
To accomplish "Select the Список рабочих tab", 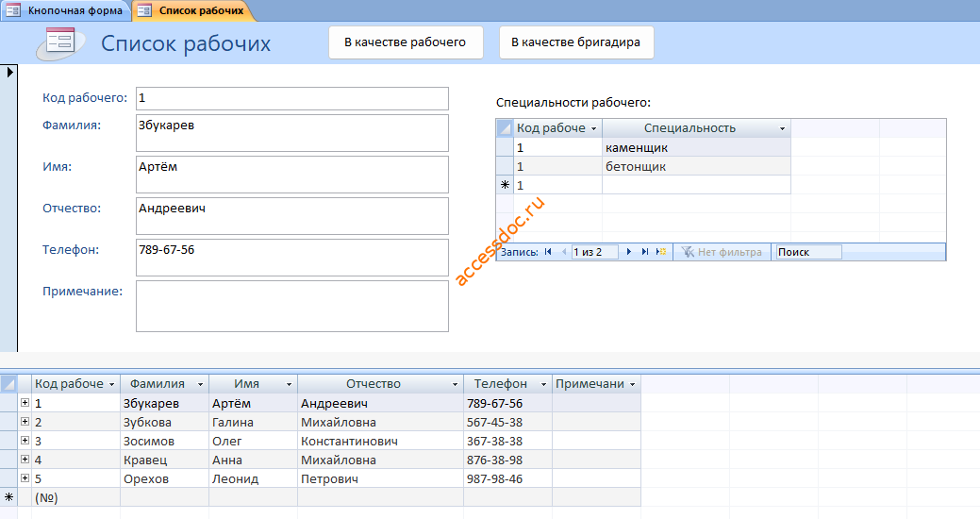I will (193, 10).
